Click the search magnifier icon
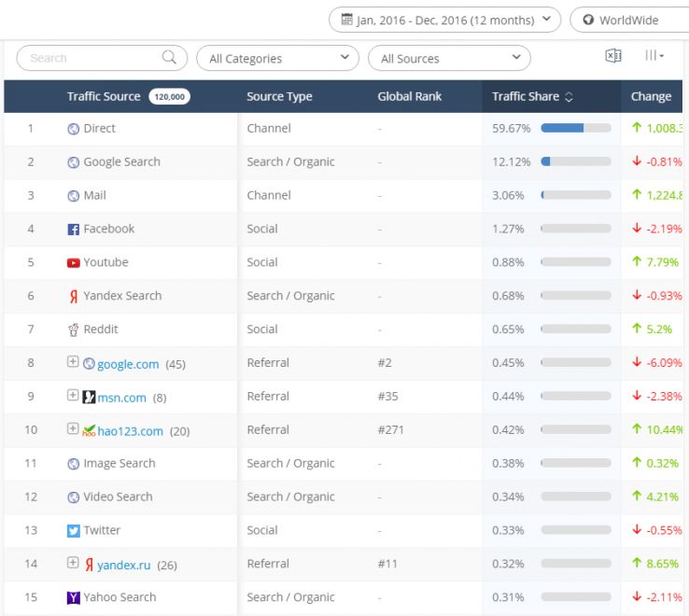This screenshot has width=689, height=616. [169, 58]
